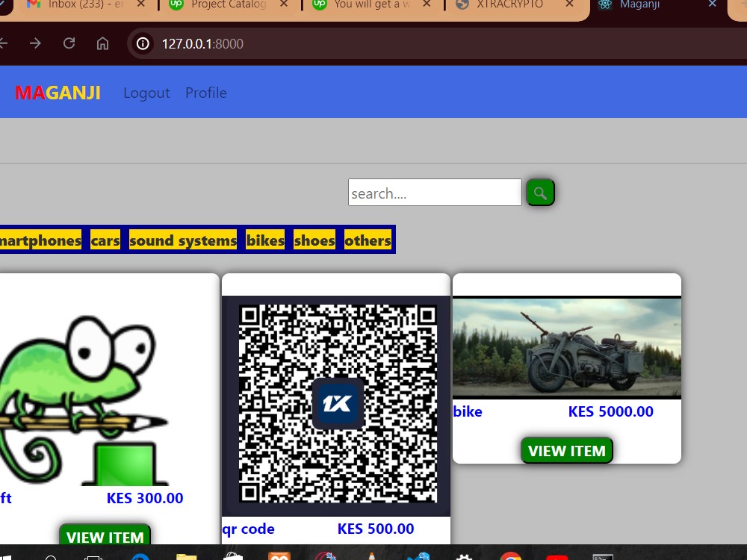The width and height of the screenshot is (747, 560).
Task: Filter by bikes category
Action: [265, 240]
